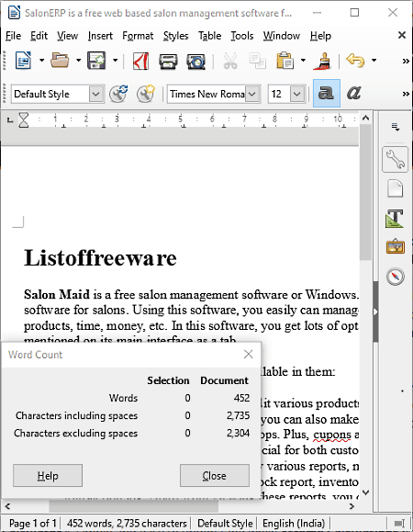Screen dimensions: 413x532
Task: Click the Copy icon
Action: [258, 61]
